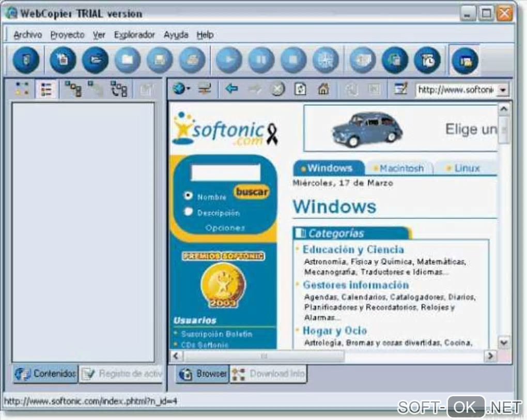This screenshot has height=420, width=527.
Task: Open the Help menu
Action: coord(205,35)
